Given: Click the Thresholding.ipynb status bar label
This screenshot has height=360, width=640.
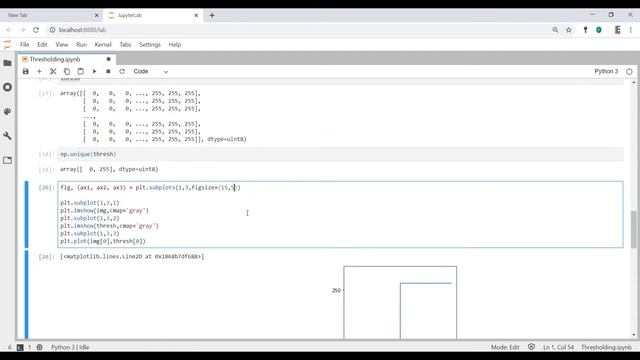Looking at the screenshot, I should [x=606, y=347].
